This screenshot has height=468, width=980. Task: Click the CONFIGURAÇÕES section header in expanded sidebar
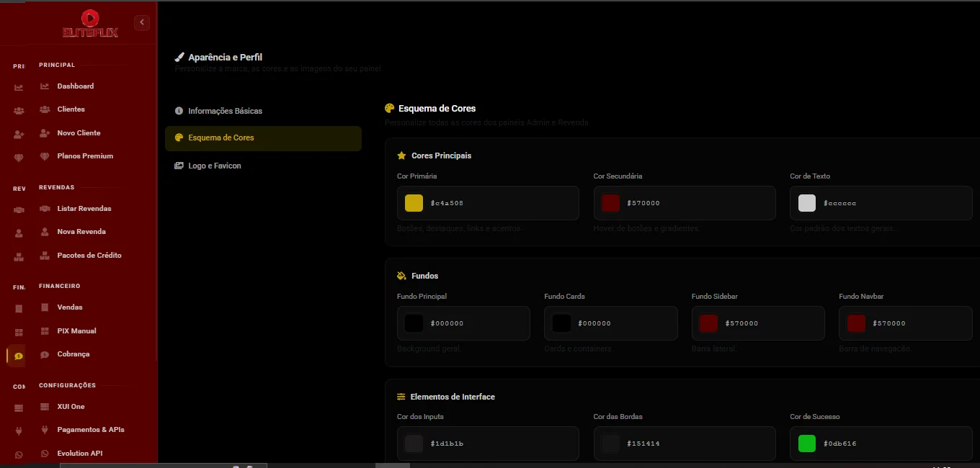(x=67, y=385)
